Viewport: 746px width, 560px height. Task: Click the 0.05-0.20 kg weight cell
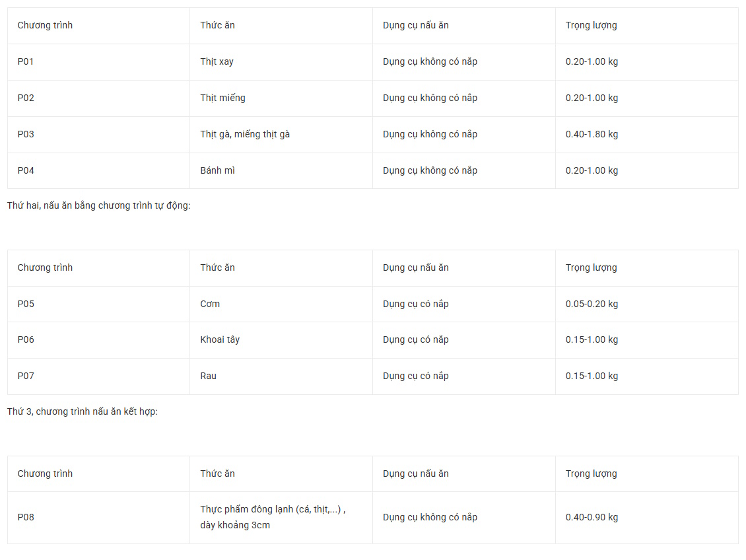coord(592,304)
